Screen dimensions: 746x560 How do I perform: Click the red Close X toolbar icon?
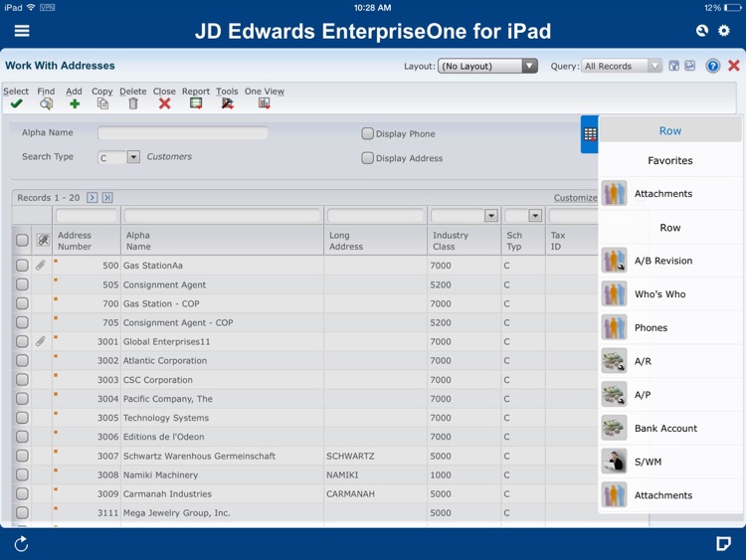pos(164,103)
